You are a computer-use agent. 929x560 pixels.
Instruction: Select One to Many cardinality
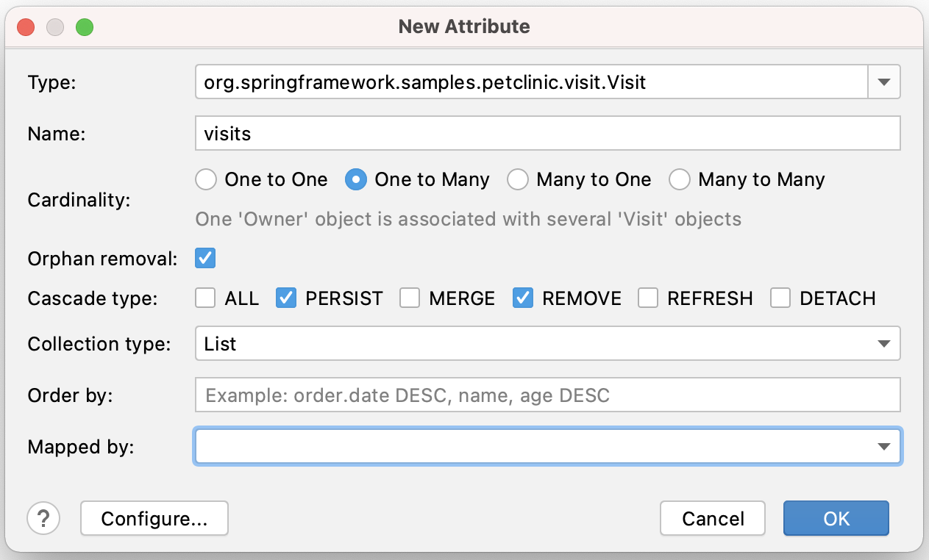pos(356,179)
